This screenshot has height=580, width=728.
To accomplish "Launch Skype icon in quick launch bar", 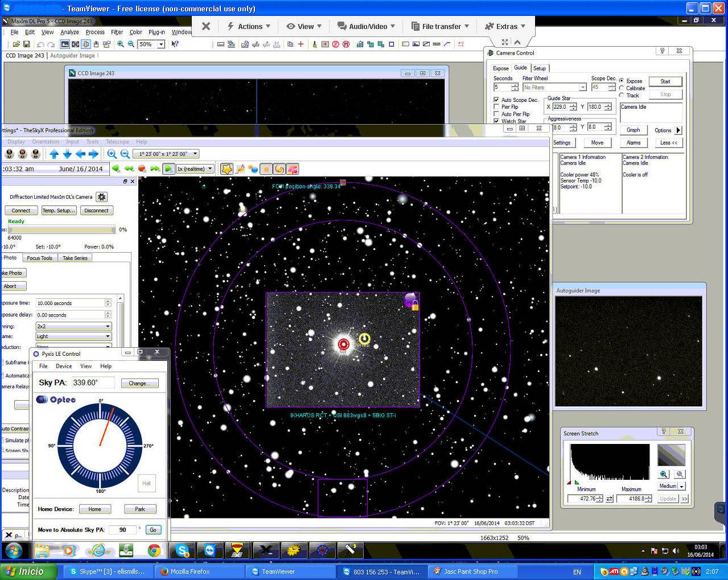I will 182,550.
